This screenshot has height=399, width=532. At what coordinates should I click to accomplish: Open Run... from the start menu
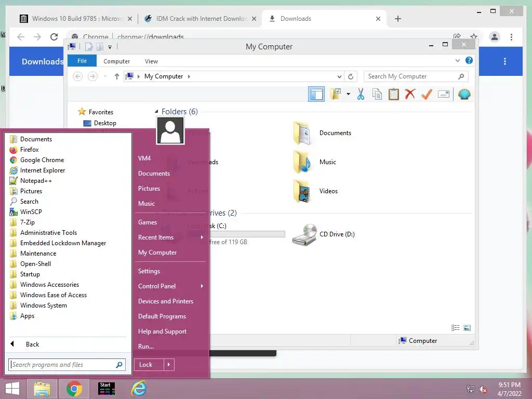pos(146,347)
